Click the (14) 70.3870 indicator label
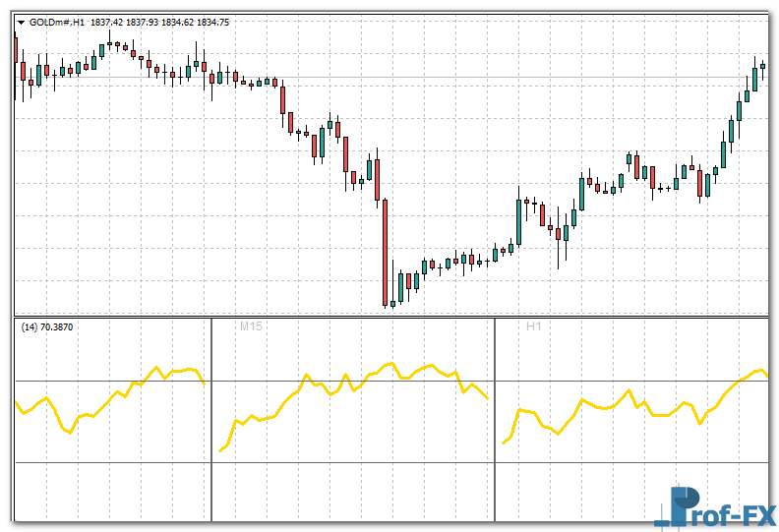The width and height of the screenshot is (779, 532). click(47, 326)
